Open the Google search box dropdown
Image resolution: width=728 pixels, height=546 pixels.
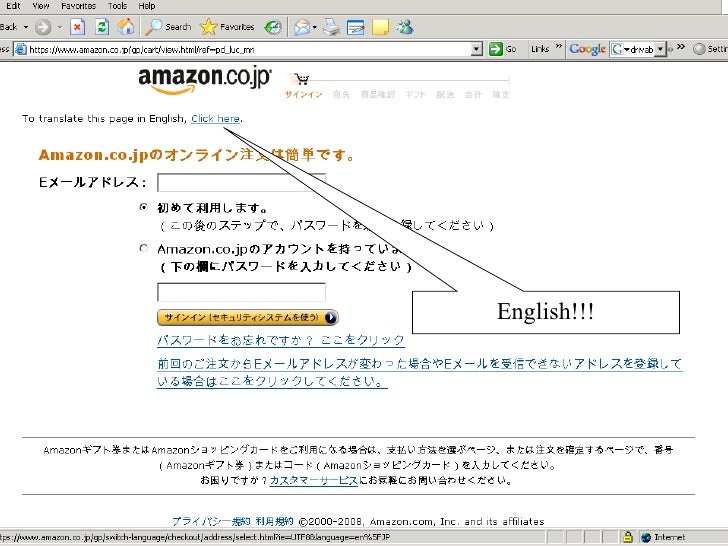click(x=660, y=49)
